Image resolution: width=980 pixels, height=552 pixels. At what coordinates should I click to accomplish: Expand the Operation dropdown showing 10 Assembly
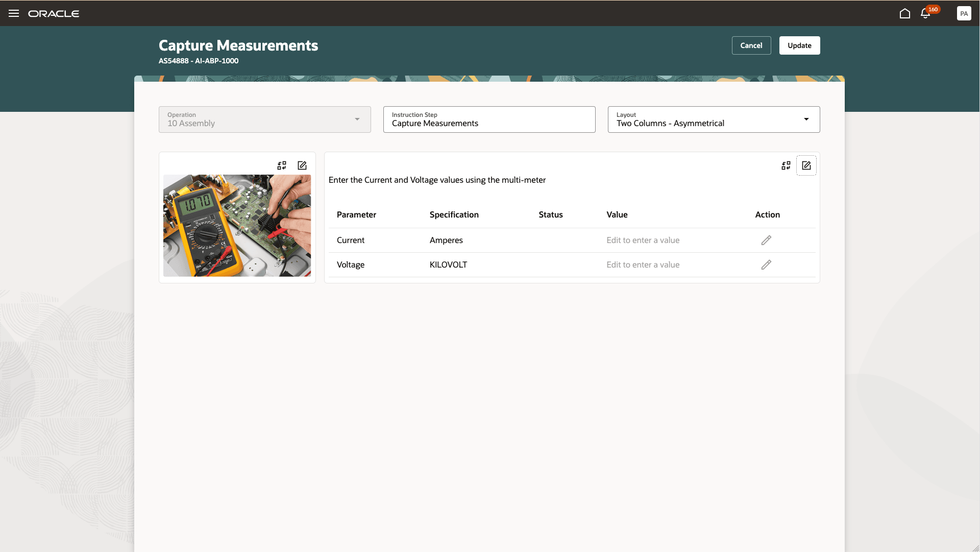click(x=264, y=119)
